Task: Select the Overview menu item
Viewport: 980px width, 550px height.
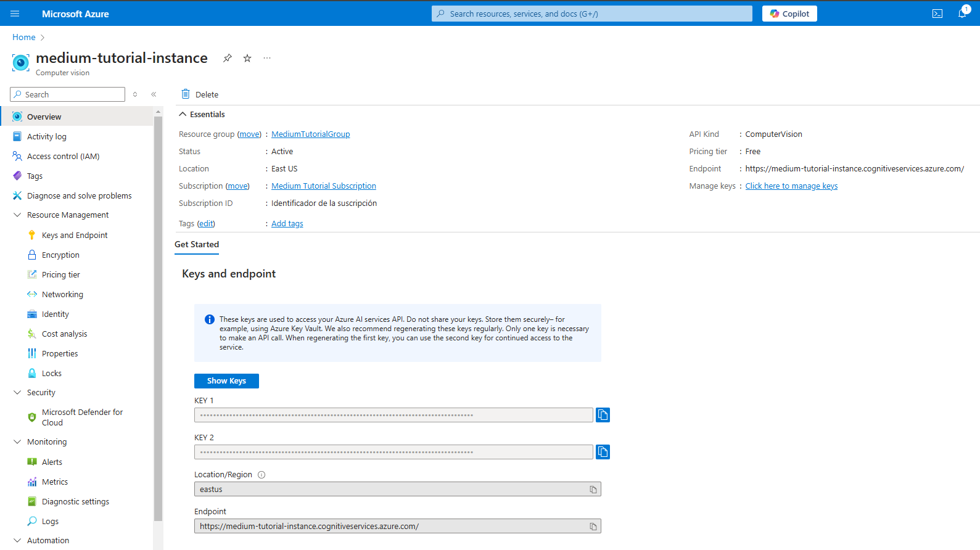Action: pos(77,117)
